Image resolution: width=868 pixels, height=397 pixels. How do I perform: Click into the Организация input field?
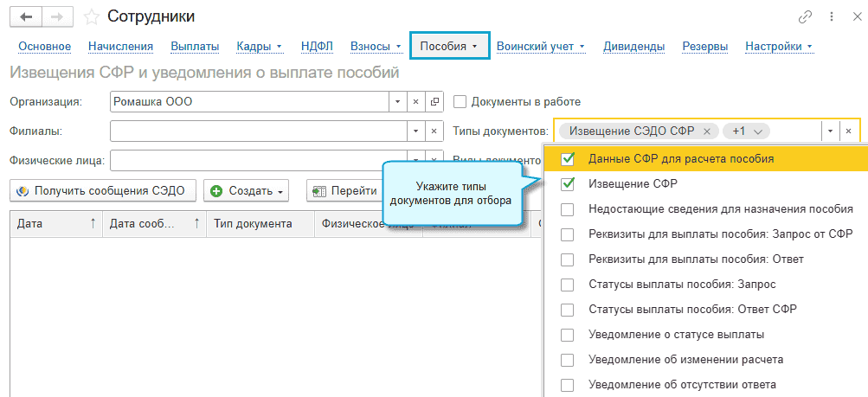coord(249,102)
